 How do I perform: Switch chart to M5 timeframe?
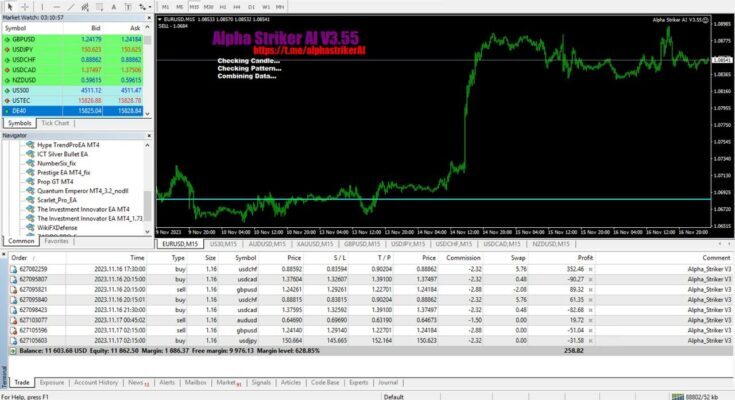coord(180,7)
